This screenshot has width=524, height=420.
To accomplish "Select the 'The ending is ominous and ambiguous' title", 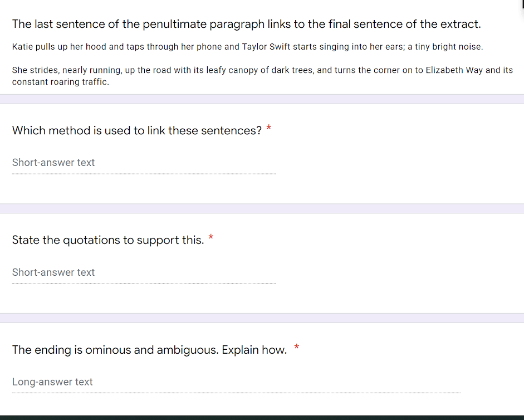I will [149, 350].
